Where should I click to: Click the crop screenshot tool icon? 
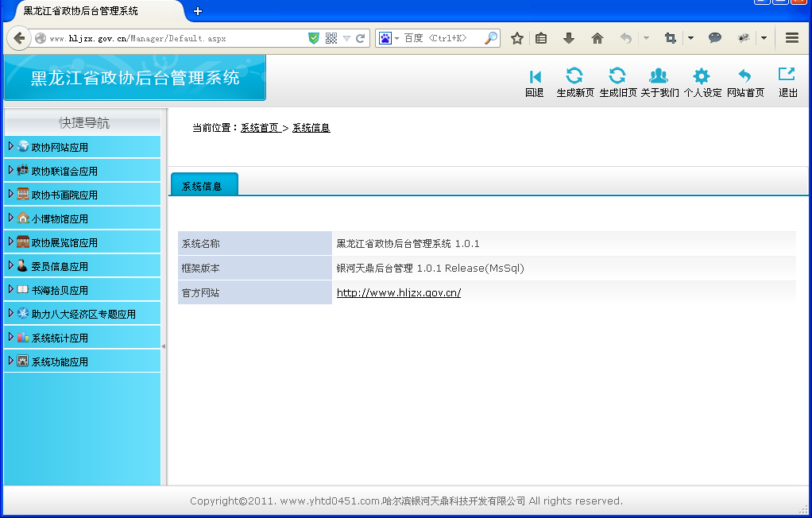tap(670, 38)
